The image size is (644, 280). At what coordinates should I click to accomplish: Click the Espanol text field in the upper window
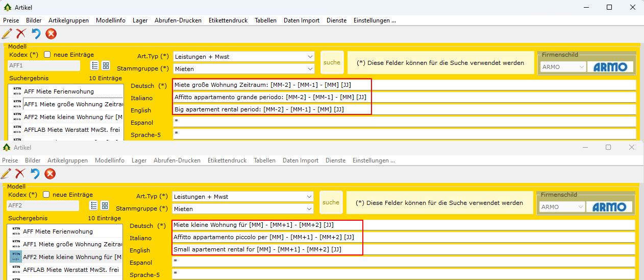404,122
